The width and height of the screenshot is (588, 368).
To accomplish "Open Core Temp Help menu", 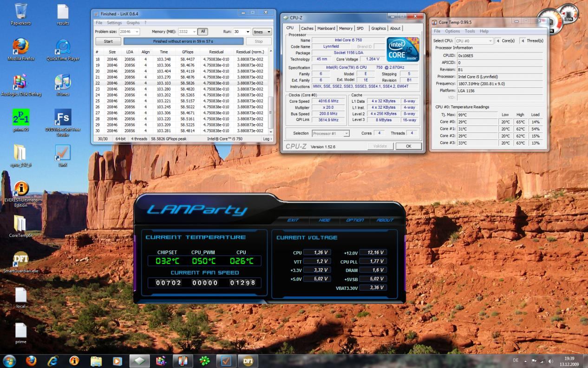I will (x=484, y=31).
